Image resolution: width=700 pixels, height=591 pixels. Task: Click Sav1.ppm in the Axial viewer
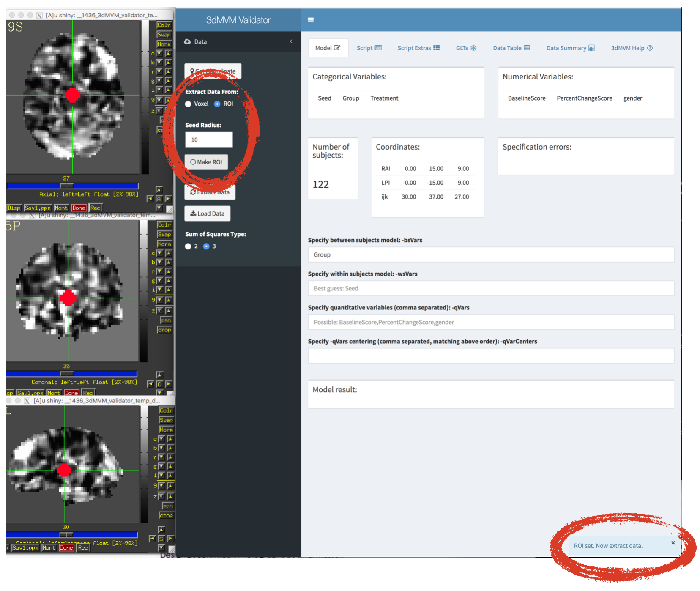click(38, 208)
